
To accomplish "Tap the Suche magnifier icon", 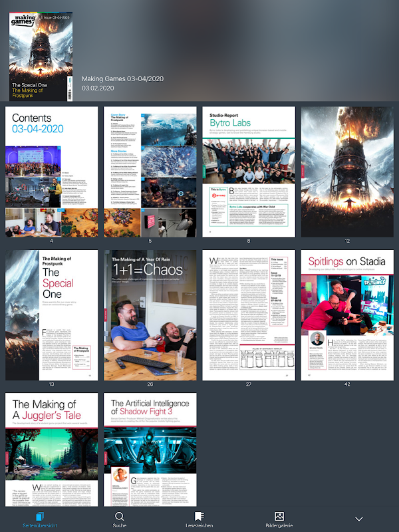I will point(120,517).
